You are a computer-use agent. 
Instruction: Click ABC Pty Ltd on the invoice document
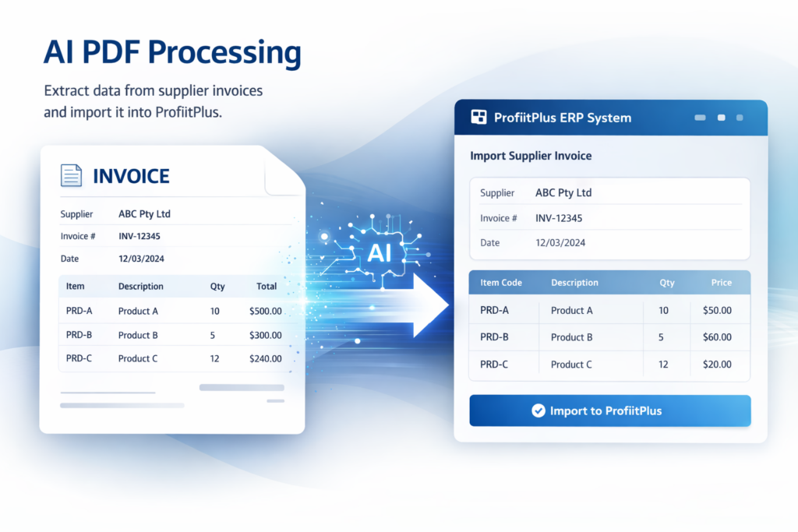pyautogui.click(x=144, y=214)
